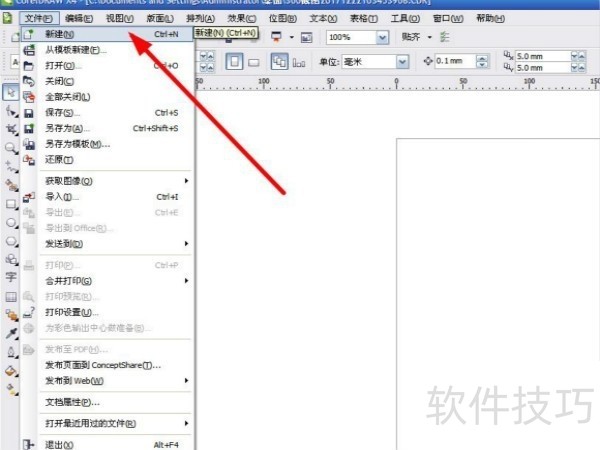600x450 pixels.
Task: Expand the 贴齐 snap-to dropdown
Action: 430,37
